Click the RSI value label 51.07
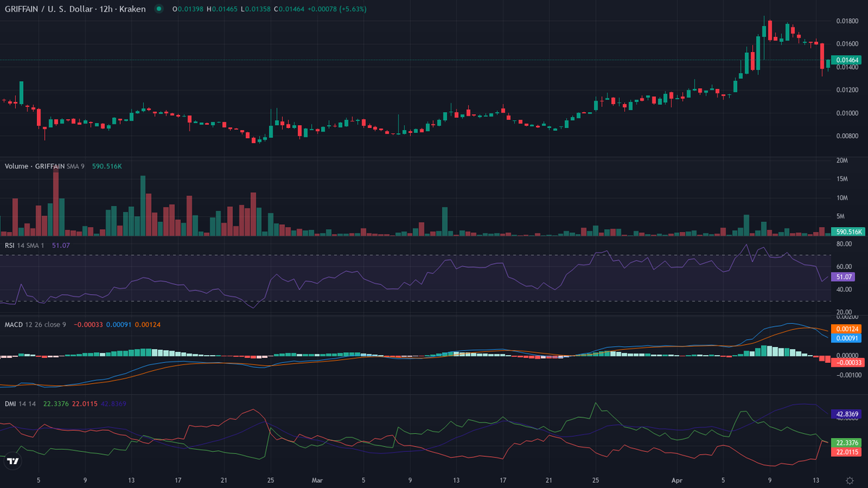 (x=844, y=277)
